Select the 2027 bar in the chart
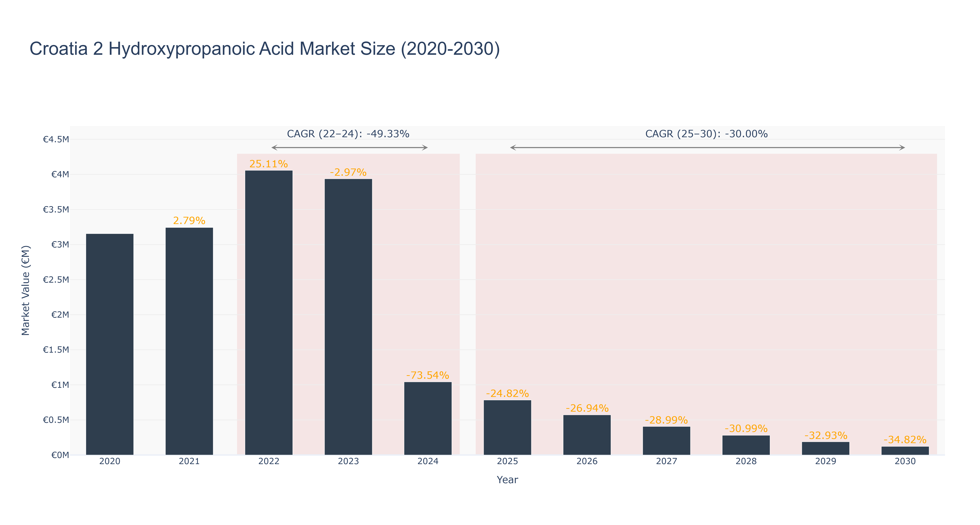 point(666,441)
